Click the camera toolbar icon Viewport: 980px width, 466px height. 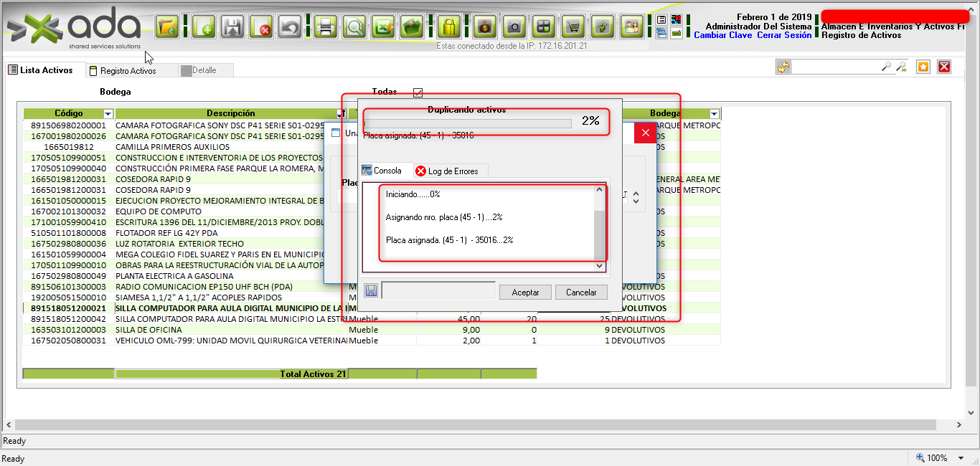coord(514,27)
